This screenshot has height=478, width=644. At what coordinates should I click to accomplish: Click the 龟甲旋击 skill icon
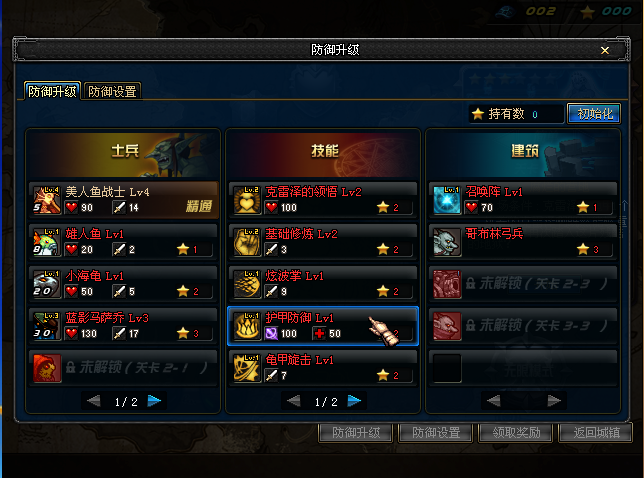(x=247, y=368)
